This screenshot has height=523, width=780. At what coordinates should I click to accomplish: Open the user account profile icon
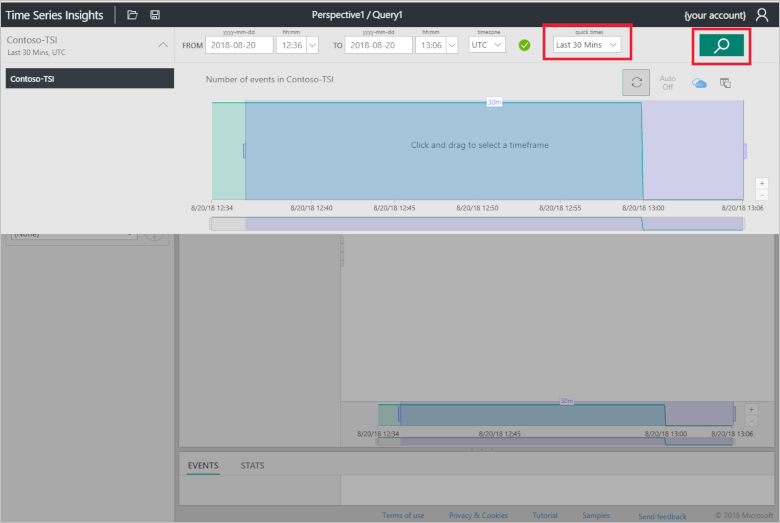762,15
